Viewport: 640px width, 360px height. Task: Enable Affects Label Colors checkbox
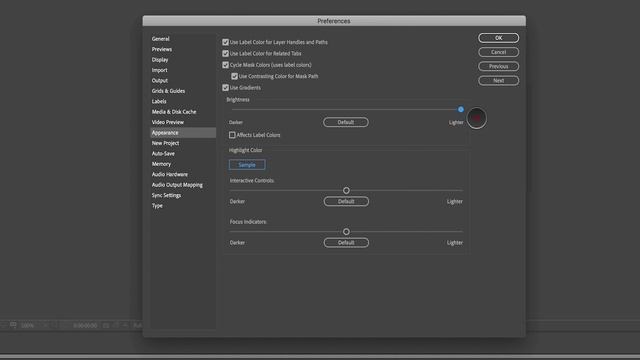232,135
